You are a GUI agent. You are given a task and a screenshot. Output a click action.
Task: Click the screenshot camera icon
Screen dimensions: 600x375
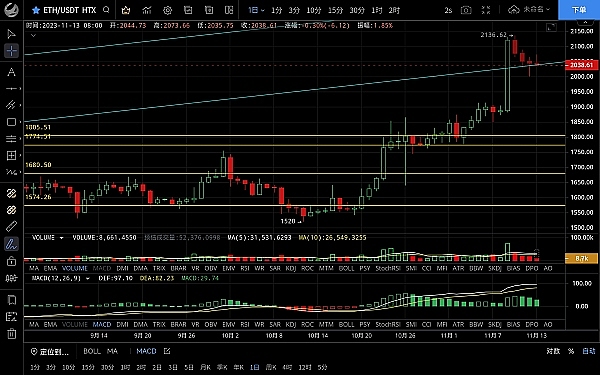coord(466,10)
